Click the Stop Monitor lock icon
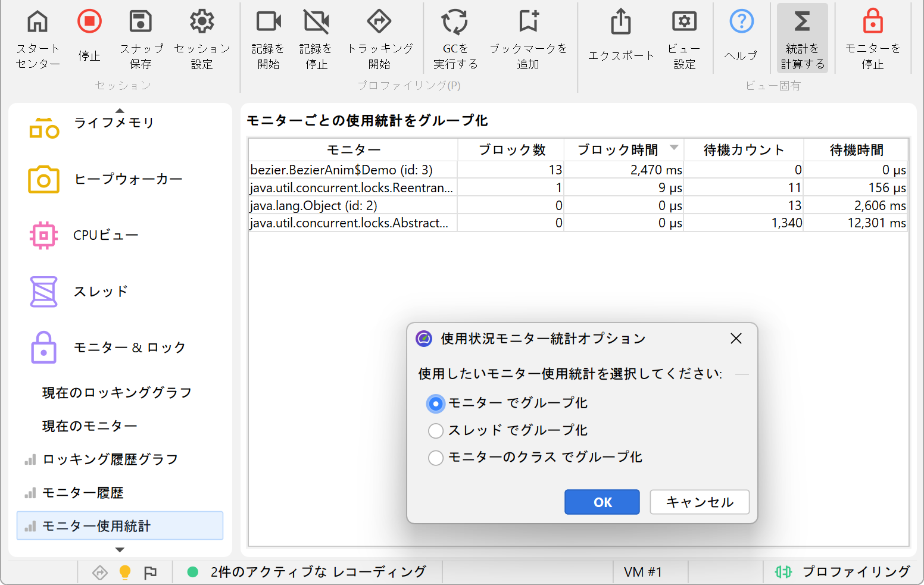This screenshot has width=924, height=585. pyautogui.click(x=872, y=22)
